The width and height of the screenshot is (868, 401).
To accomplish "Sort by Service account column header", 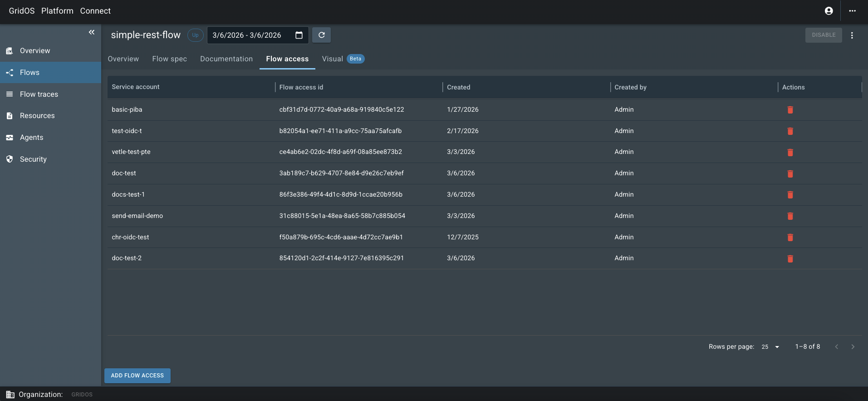I will pyautogui.click(x=136, y=87).
